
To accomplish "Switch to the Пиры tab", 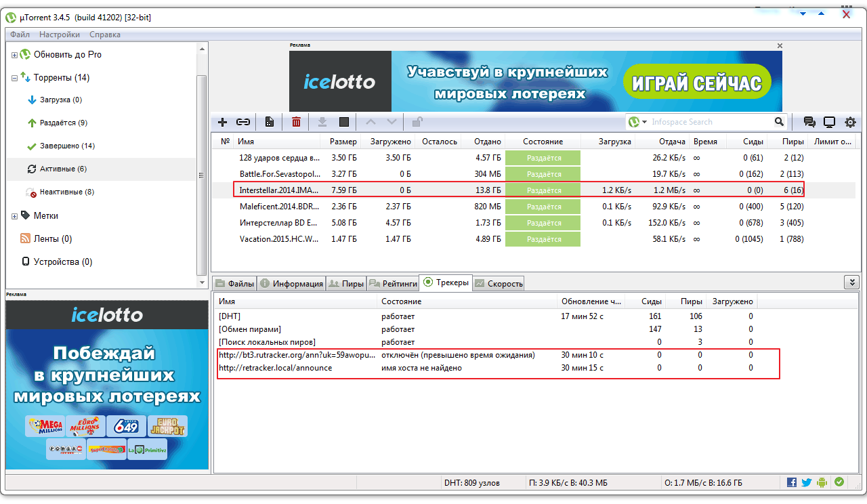I will 346,284.
